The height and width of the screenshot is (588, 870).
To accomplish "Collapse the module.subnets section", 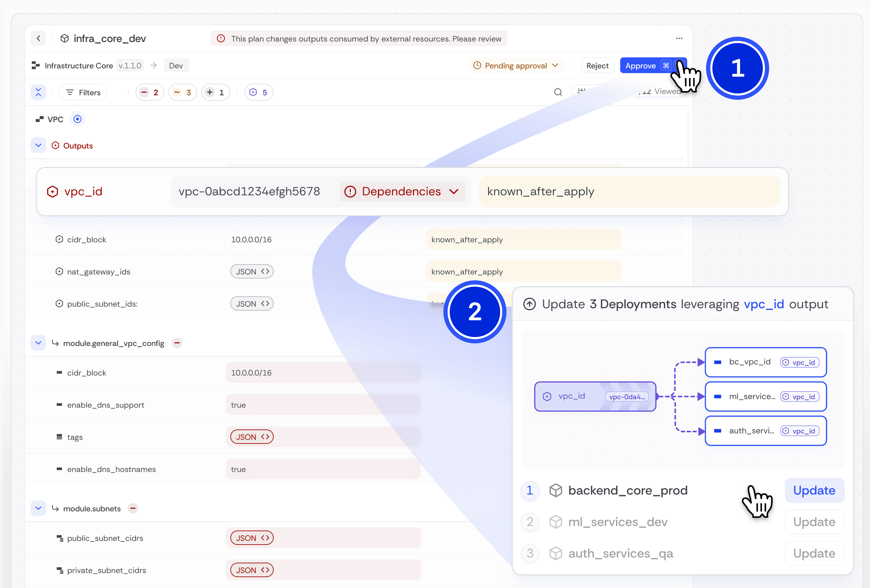I will click(x=38, y=508).
